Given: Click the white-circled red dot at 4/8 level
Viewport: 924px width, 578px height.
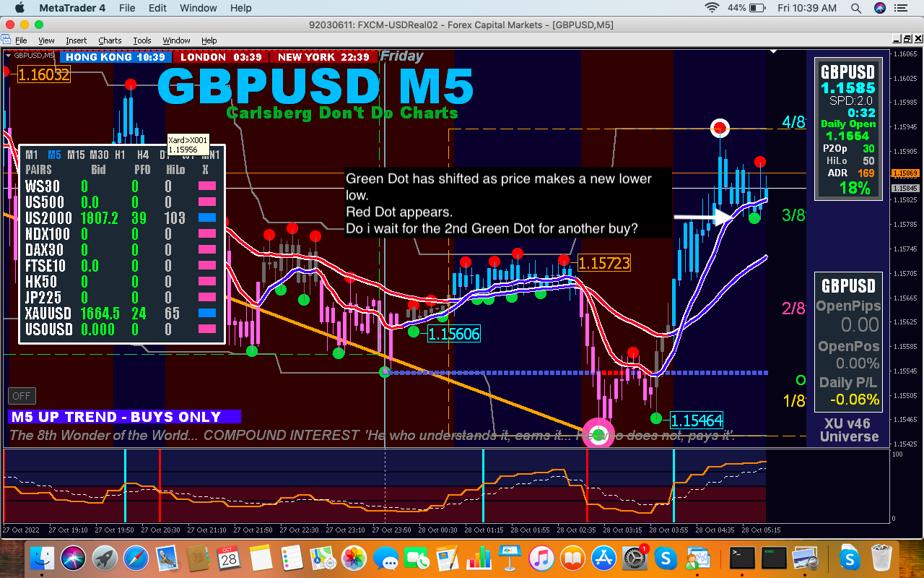Looking at the screenshot, I should point(720,129).
